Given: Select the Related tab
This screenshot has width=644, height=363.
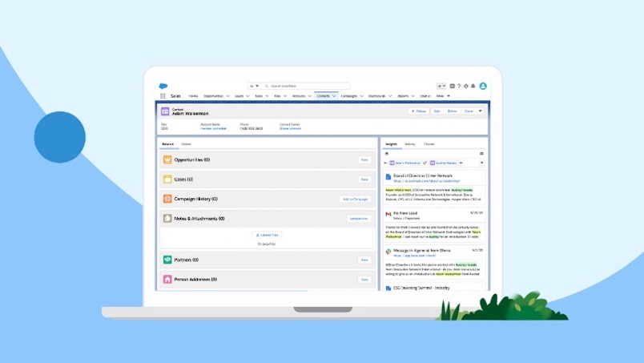Looking at the screenshot, I should click(167, 144).
